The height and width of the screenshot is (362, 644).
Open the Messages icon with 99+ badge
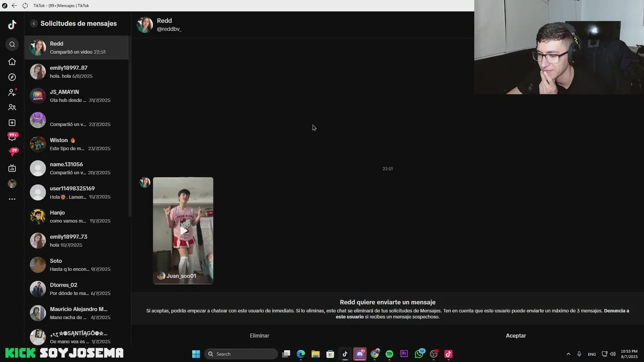(13, 136)
